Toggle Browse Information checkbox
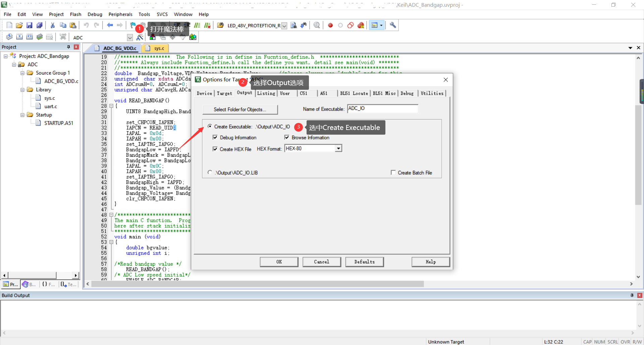Viewport: 644px width, 345px height. [287, 137]
